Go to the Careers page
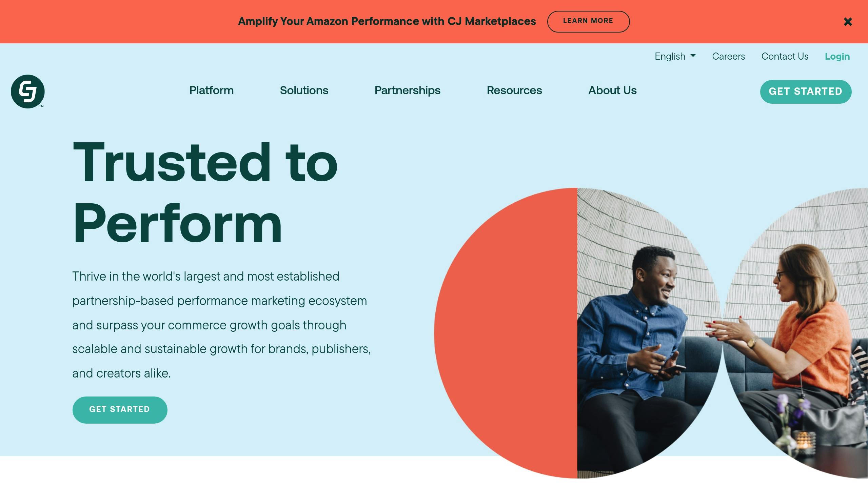 (x=728, y=56)
